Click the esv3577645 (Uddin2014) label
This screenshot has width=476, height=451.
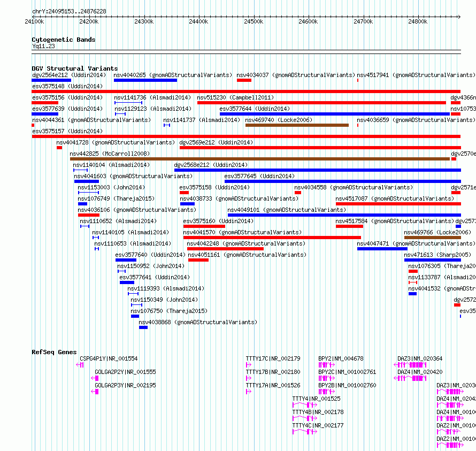259,176
